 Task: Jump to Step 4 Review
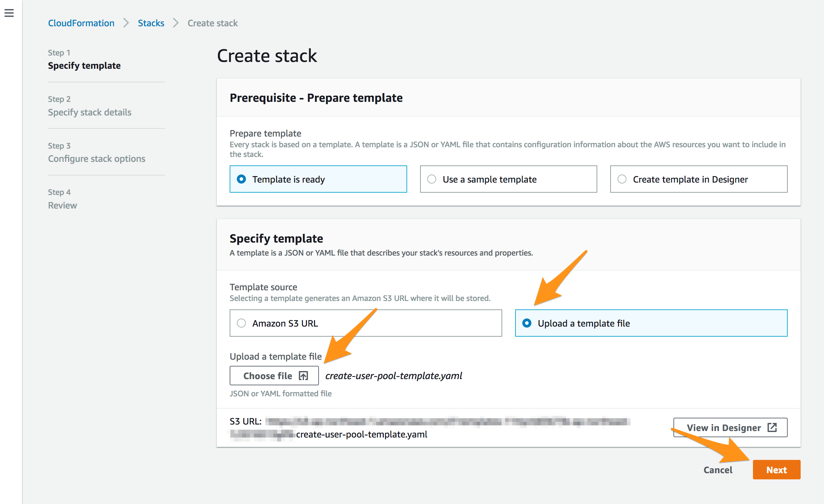point(63,205)
